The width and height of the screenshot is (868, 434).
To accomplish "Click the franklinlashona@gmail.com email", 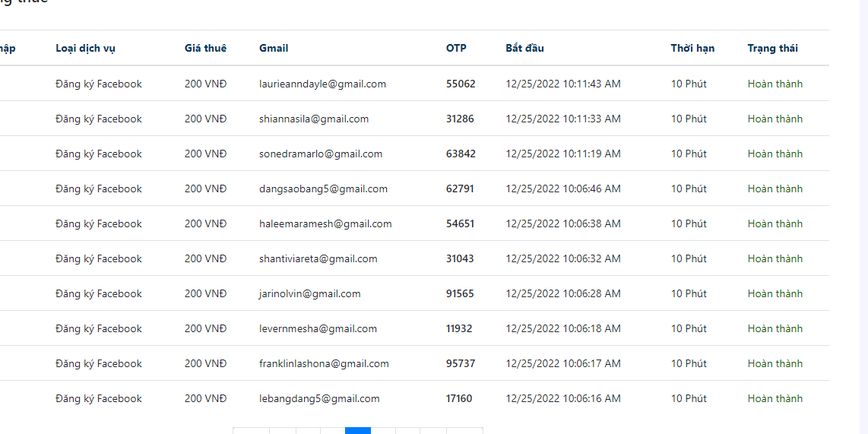I will click(x=324, y=363).
